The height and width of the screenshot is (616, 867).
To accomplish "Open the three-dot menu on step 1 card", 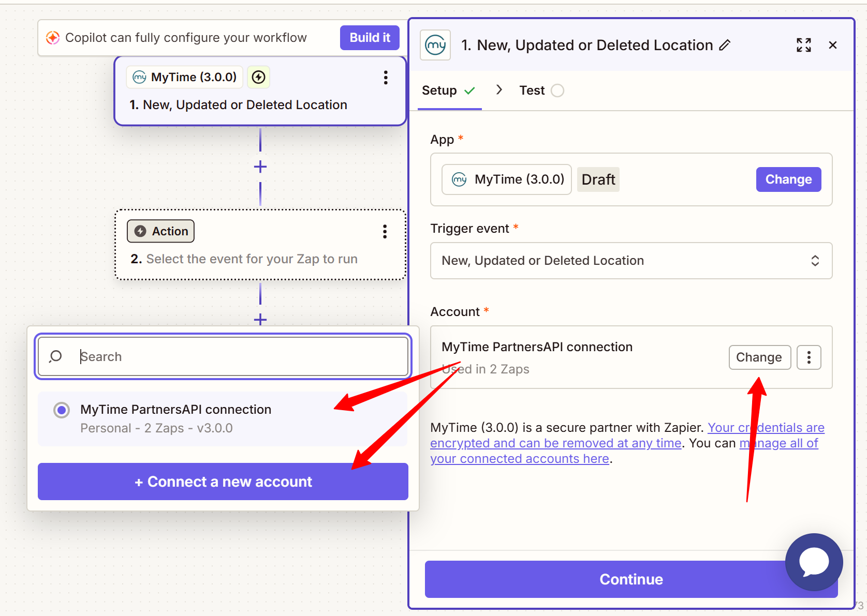I will click(x=386, y=78).
